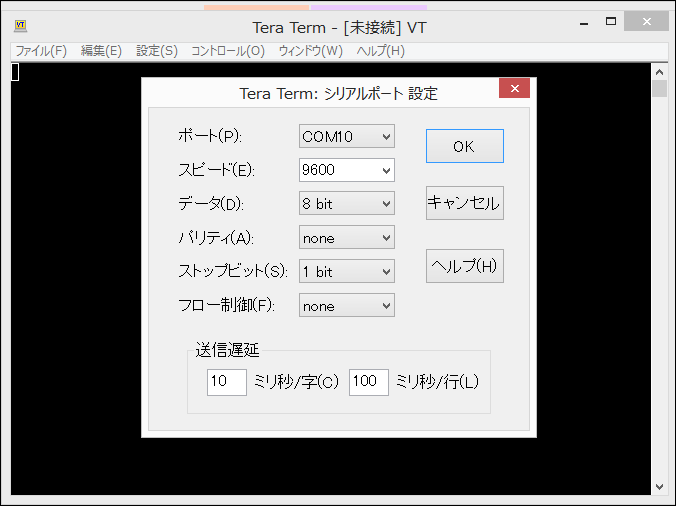The image size is (676, 506).
Task: Expand the ポート COM10 dropdown
Action: pos(347,136)
